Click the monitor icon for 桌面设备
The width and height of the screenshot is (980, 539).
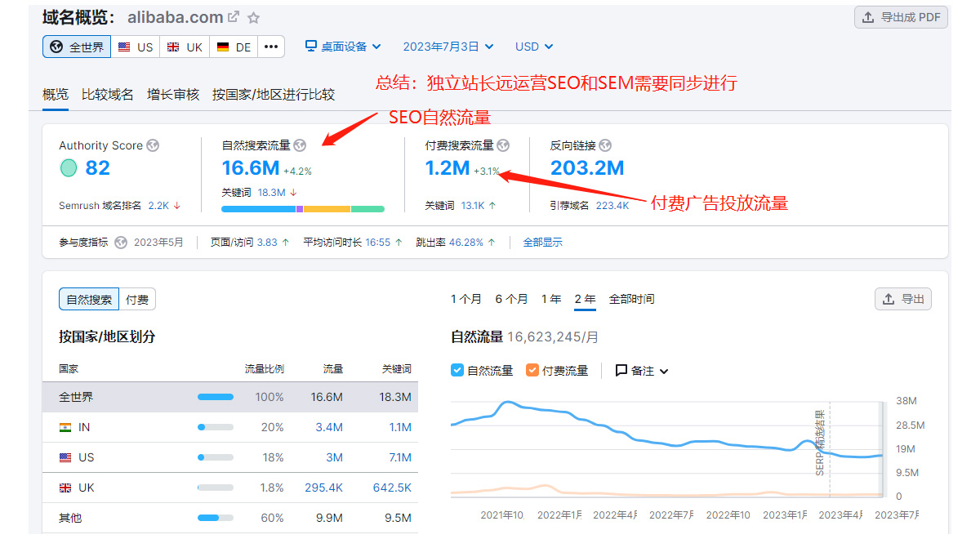pyautogui.click(x=311, y=47)
